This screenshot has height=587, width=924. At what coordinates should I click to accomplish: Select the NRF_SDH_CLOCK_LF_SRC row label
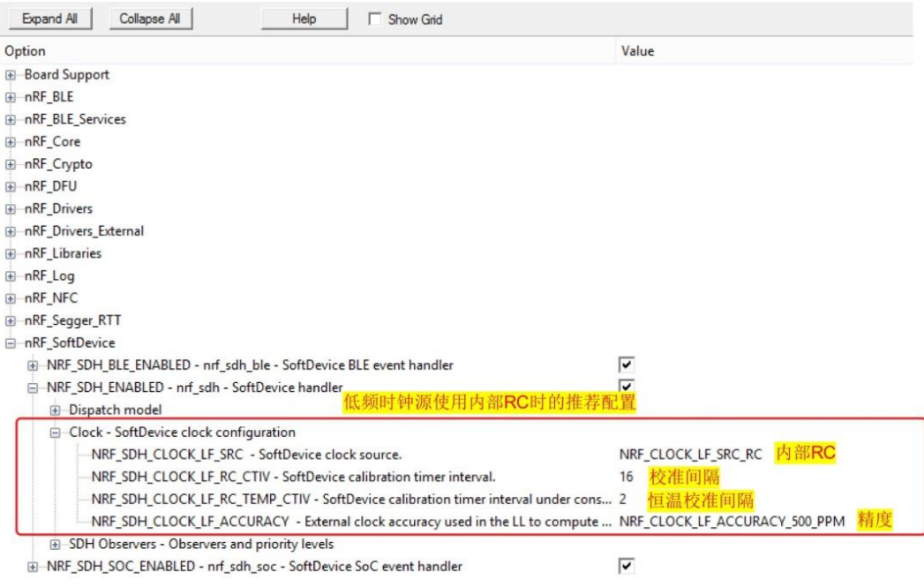coord(246,455)
